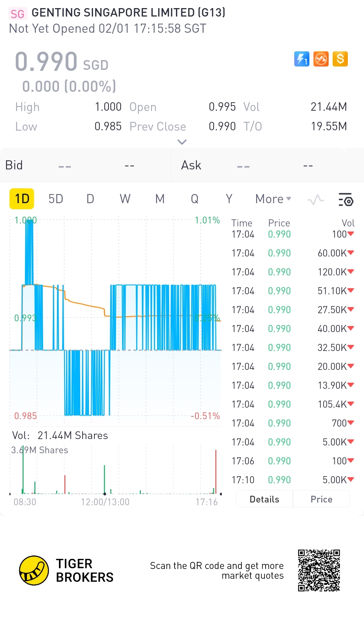The height and width of the screenshot is (625, 364).
Task: Tap the tallest red volume bar
Action: click(x=216, y=472)
